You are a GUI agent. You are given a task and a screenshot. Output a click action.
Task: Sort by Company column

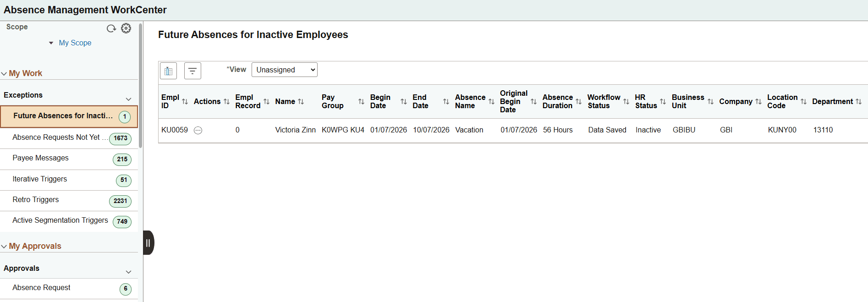[758, 102]
